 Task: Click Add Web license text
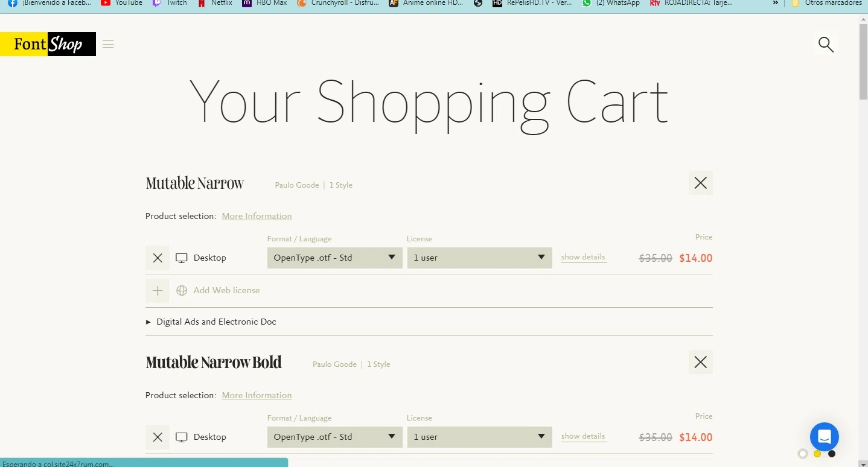click(x=226, y=290)
